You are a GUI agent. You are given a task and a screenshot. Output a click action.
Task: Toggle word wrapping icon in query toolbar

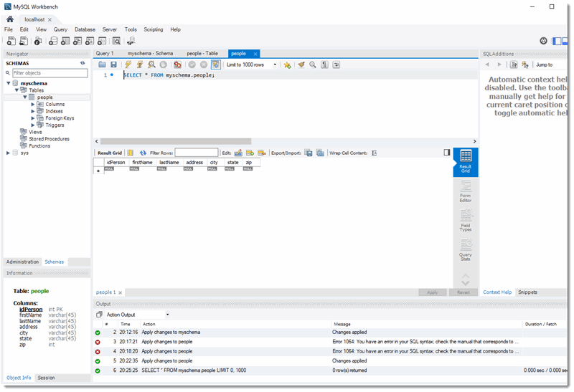click(336, 64)
